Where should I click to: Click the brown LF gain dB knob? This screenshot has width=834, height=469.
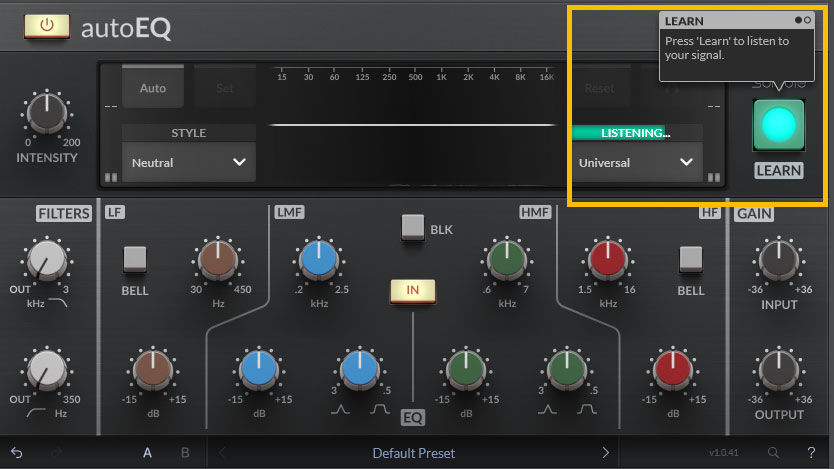153,370
